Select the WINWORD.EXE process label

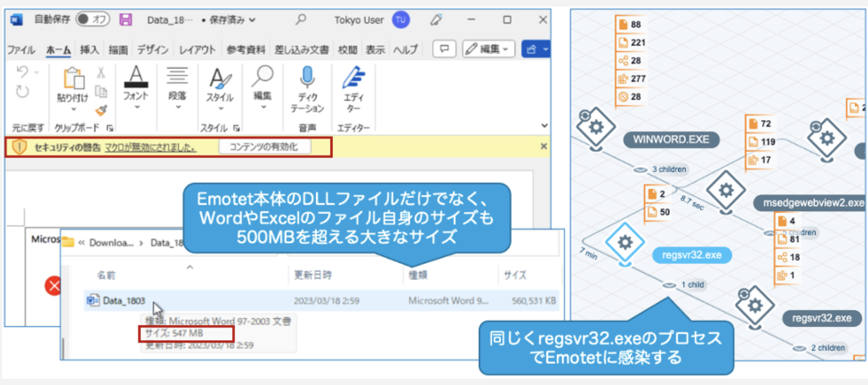pyautogui.click(x=671, y=140)
